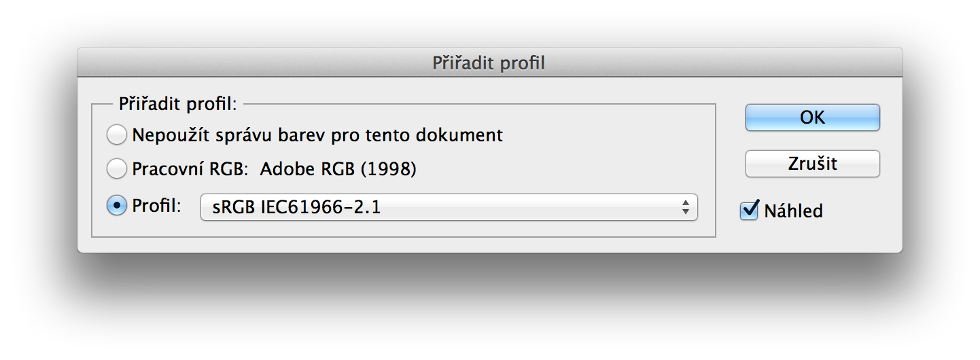
Task: Open the sRGB IEC61966-2.1 profile dropdown
Action: [449, 207]
